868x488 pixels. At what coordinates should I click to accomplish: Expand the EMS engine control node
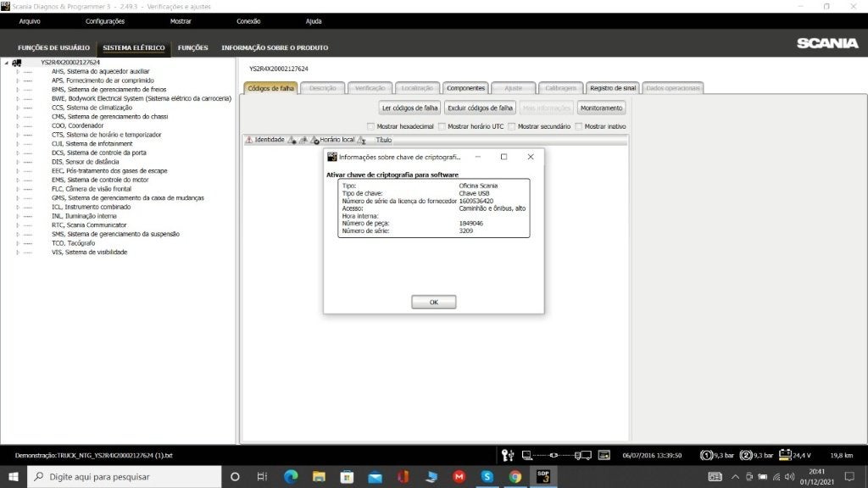[x=18, y=180]
